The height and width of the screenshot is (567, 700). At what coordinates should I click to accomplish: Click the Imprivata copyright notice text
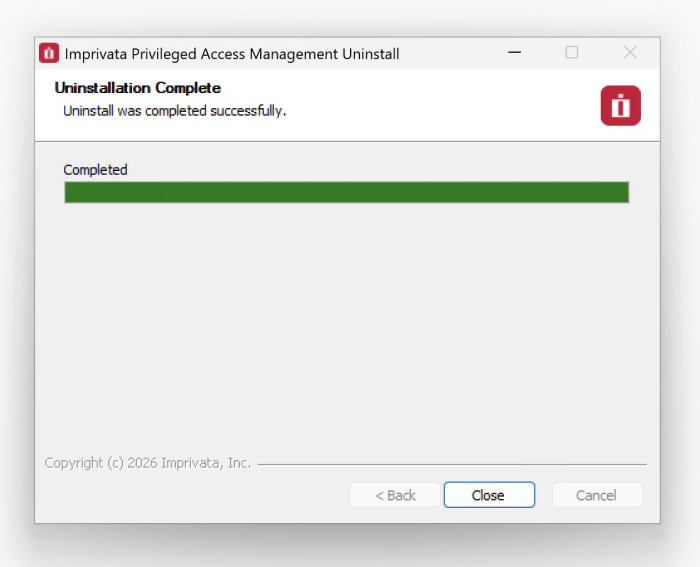(148, 463)
